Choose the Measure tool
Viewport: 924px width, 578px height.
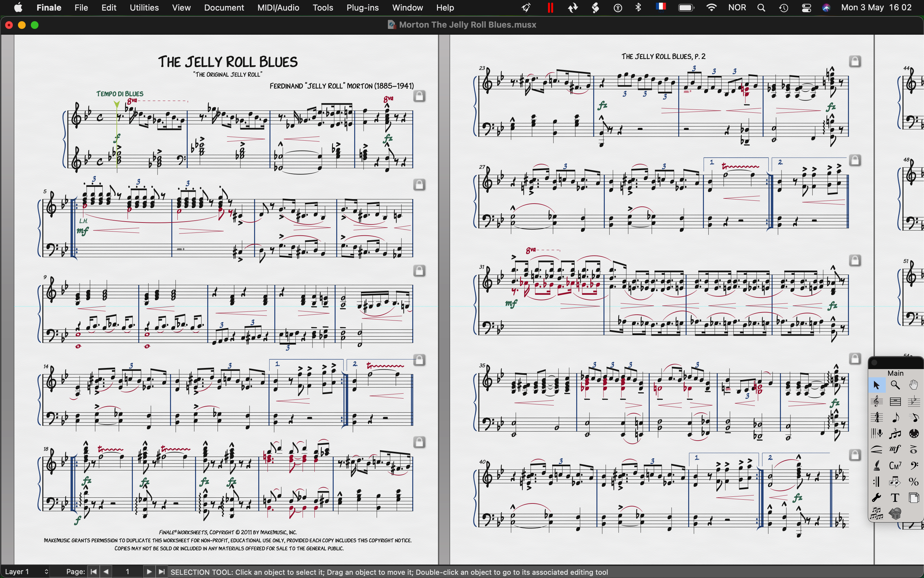tap(896, 401)
